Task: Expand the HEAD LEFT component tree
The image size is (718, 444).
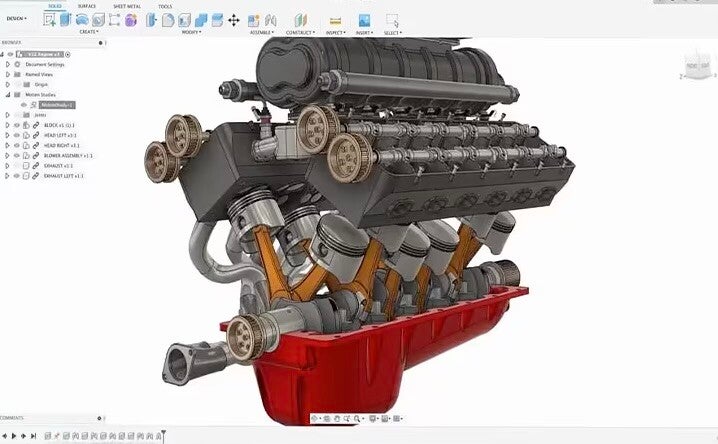Action: [x=7, y=135]
